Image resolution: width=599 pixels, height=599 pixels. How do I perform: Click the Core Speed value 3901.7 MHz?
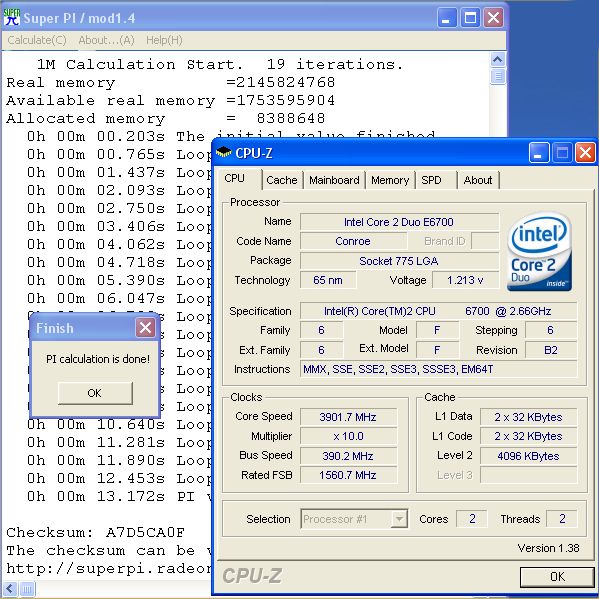click(348, 417)
